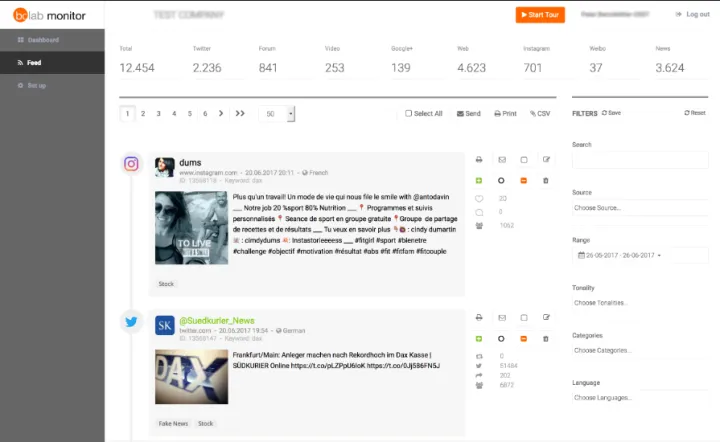
Task: Go to page 3 of the feed
Action: tap(158, 114)
